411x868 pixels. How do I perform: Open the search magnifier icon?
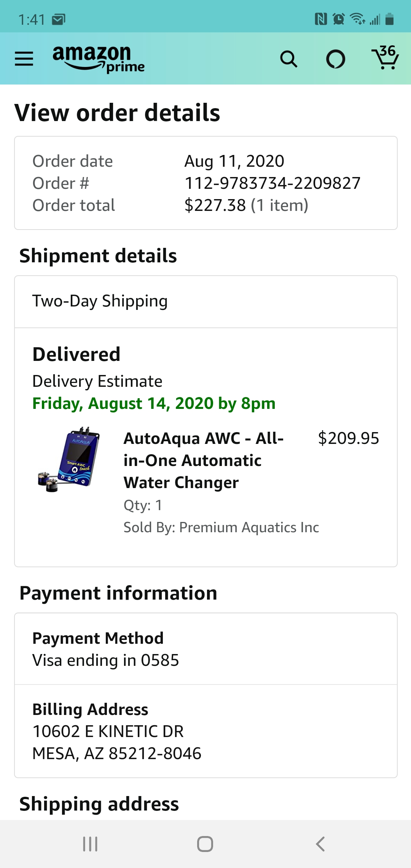[x=288, y=59]
